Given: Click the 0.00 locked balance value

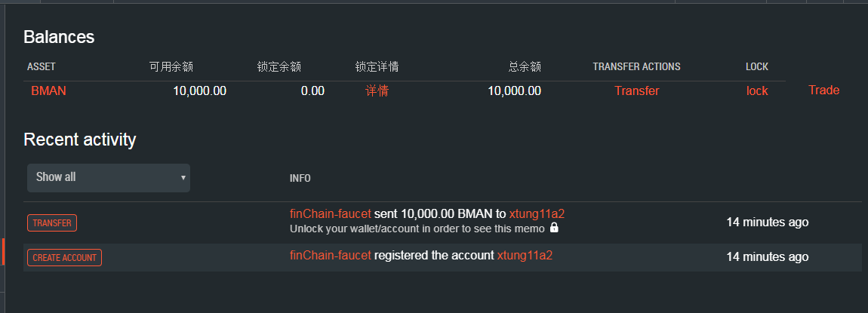Looking at the screenshot, I should point(312,91).
